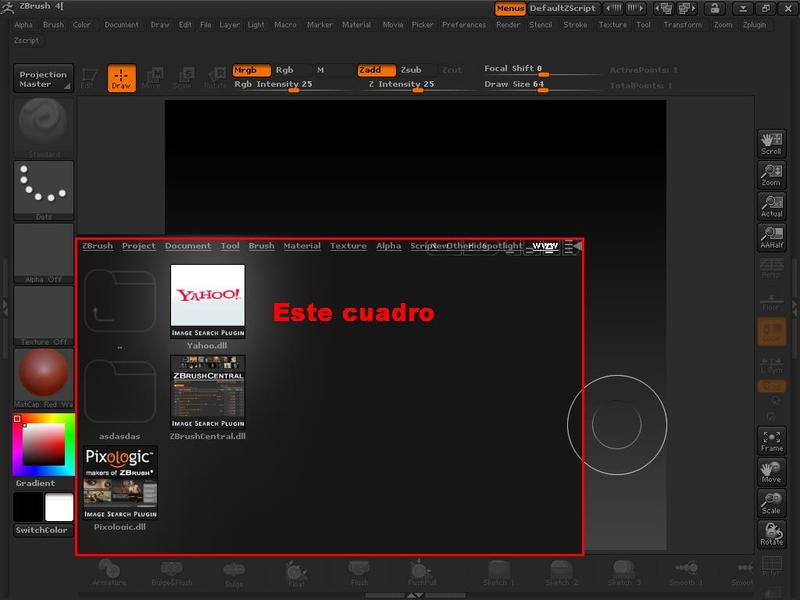Open the Alpha menu in the menu bar
The image size is (800, 600).
click(x=23, y=24)
